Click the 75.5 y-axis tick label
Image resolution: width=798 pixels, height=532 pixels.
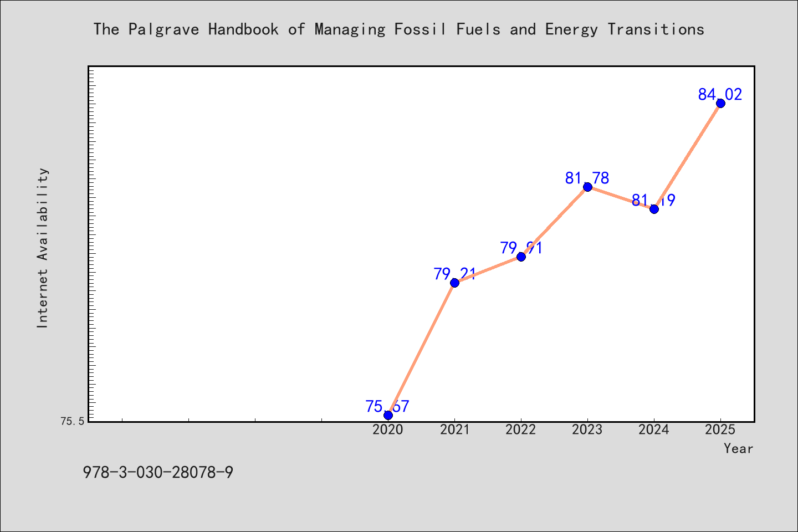click(72, 421)
